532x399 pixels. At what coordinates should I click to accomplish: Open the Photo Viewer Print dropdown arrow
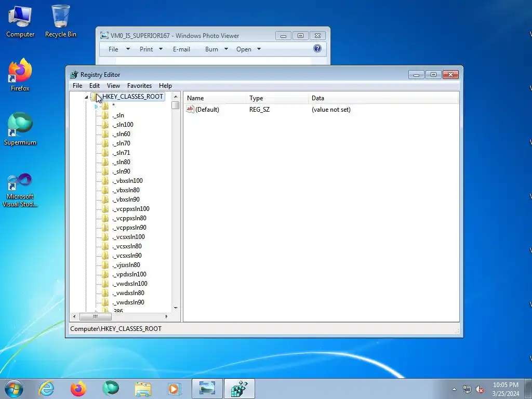(161, 49)
